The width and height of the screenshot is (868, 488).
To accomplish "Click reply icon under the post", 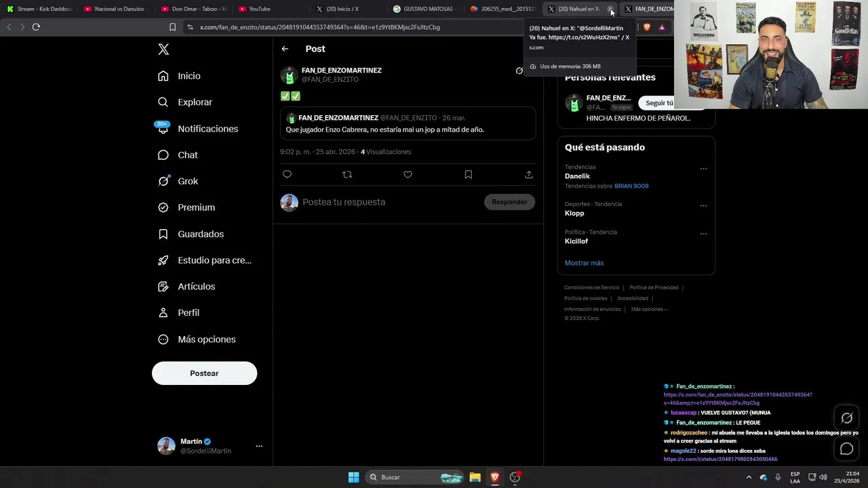I will tap(287, 174).
